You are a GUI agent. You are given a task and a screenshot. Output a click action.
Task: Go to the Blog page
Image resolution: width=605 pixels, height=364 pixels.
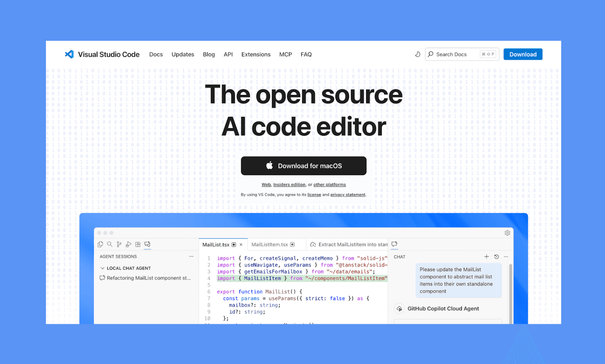[x=209, y=54]
